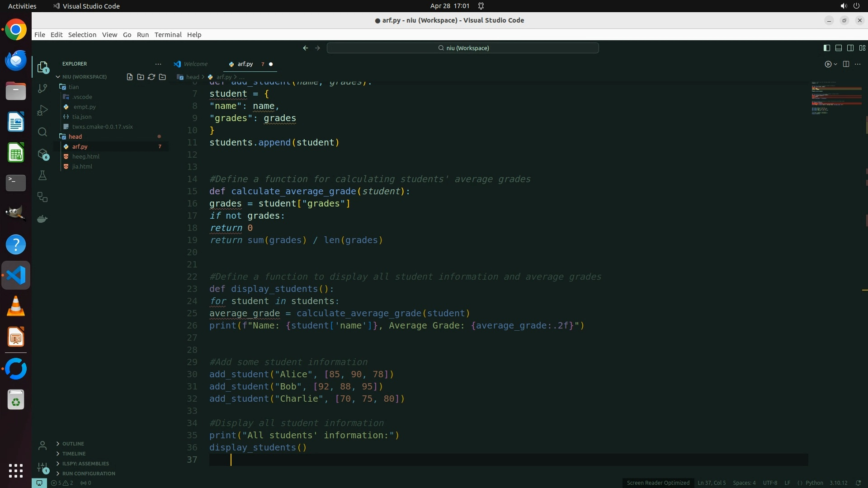Toggle the bottom panel visibility
The image size is (868, 488).
click(838, 48)
